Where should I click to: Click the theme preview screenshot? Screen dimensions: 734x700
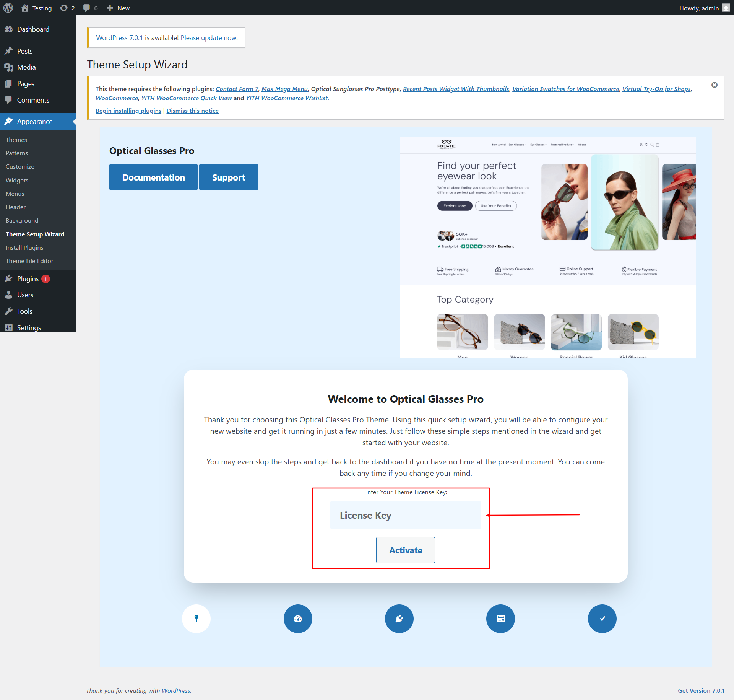[x=548, y=247]
